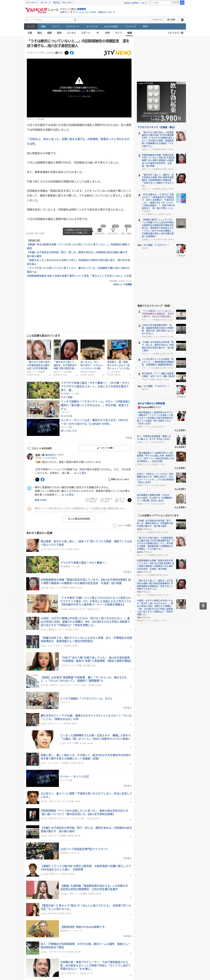
Task: Open the みんなの意見 tab
Action: (111, 27)
